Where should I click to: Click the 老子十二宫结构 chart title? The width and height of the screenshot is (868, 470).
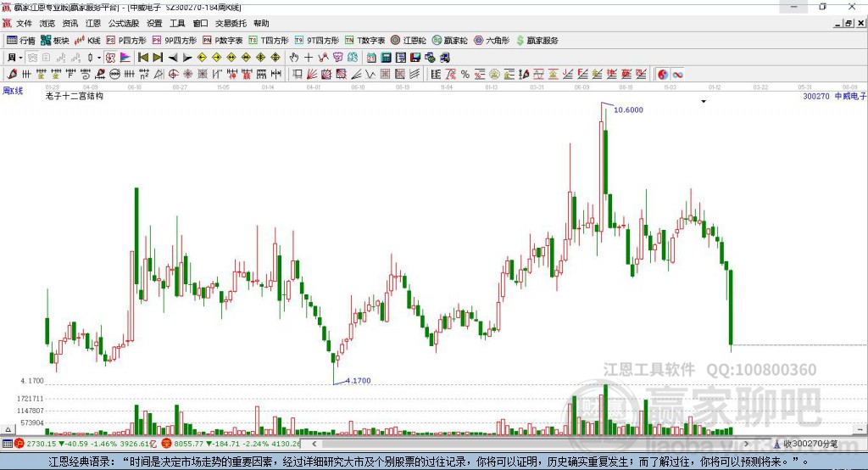click(75, 96)
